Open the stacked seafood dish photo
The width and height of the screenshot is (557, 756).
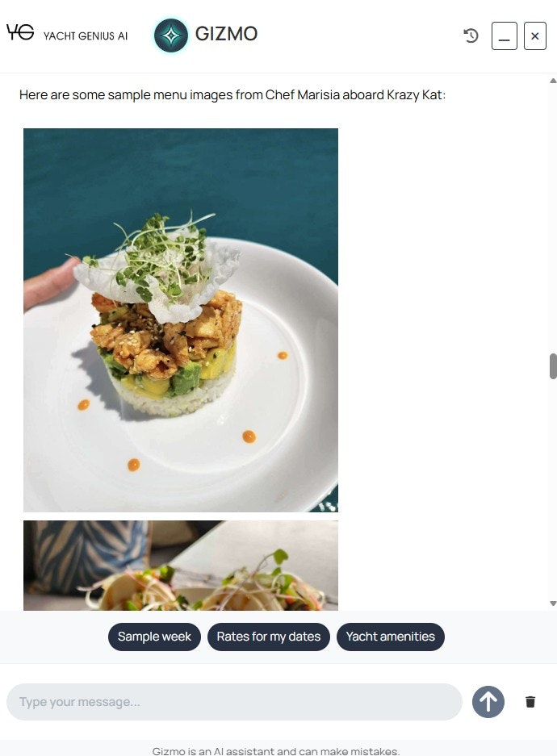181,320
